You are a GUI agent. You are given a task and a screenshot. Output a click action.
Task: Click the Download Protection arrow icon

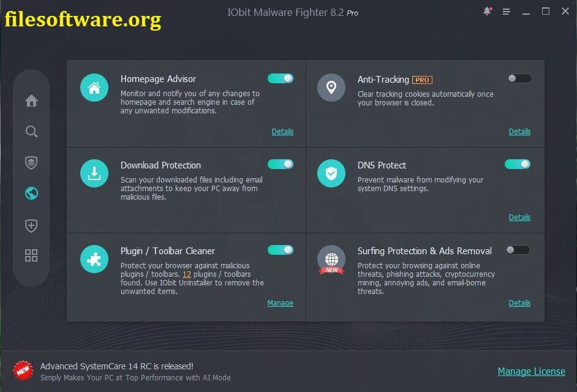pos(94,173)
